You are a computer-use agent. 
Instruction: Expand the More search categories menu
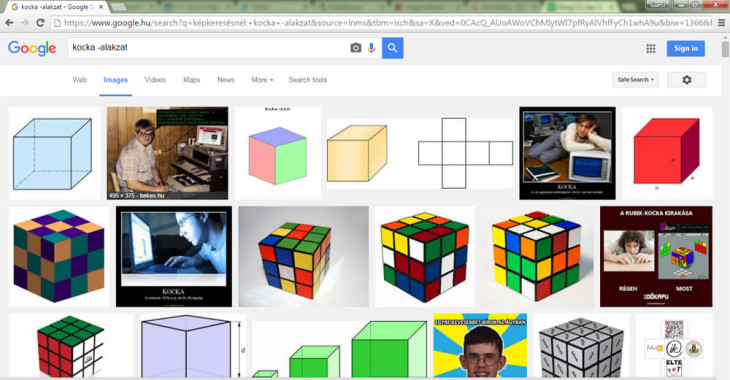(262, 80)
